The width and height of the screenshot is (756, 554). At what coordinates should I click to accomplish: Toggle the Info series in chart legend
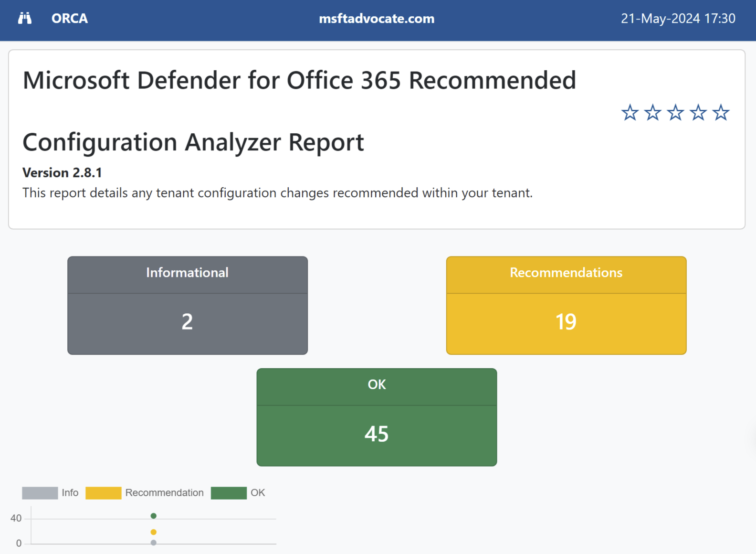[x=70, y=493]
